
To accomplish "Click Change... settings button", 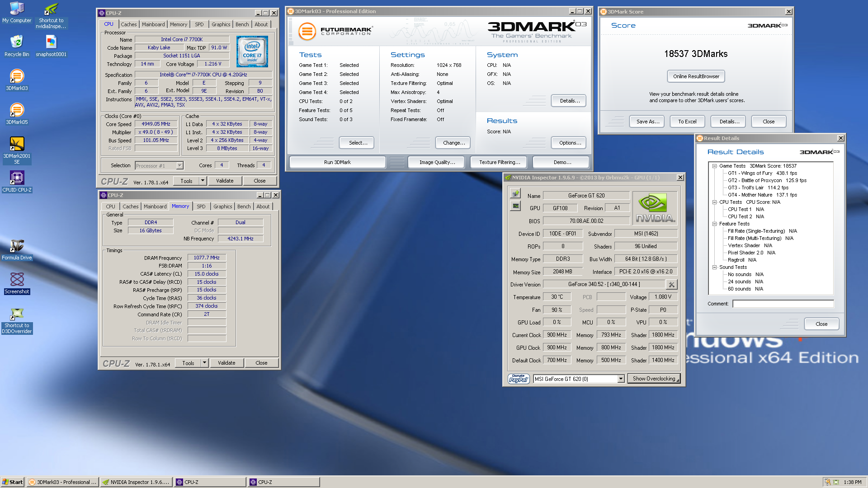I will pos(453,143).
